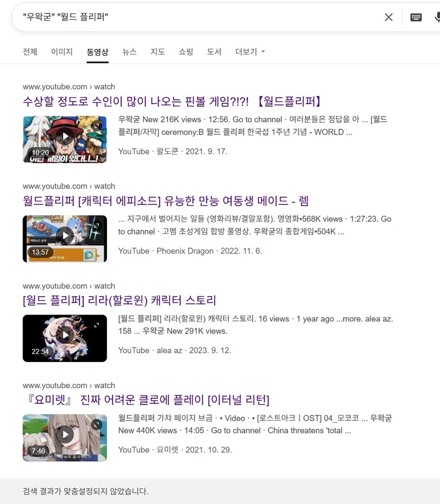Open the 지도 tab
This screenshot has height=504, width=440.
(x=158, y=52)
